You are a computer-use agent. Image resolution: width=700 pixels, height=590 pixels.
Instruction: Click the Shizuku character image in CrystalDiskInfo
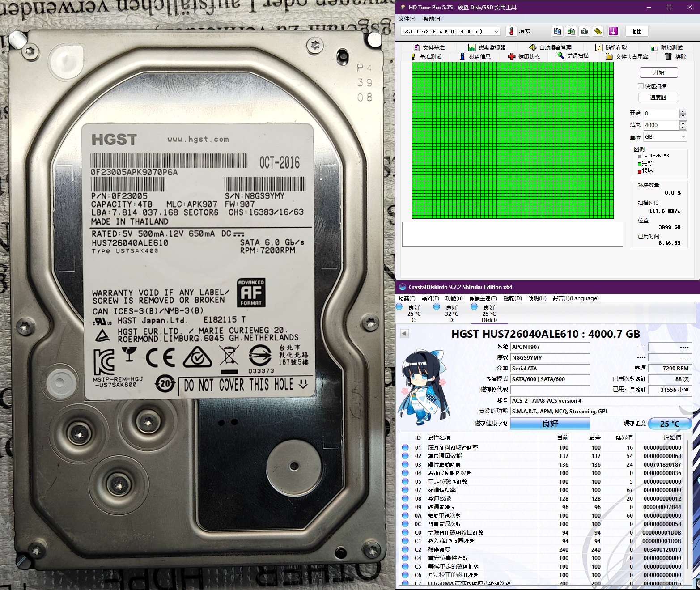[423, 387]
